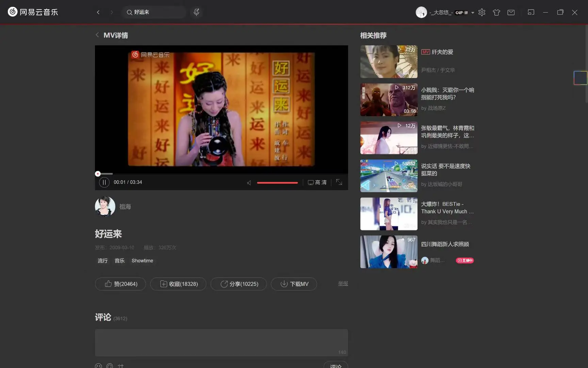The height and width of the screenshot is (368, 588).
Task: Pause the MV playback
Action: click(x=104, y=182)
